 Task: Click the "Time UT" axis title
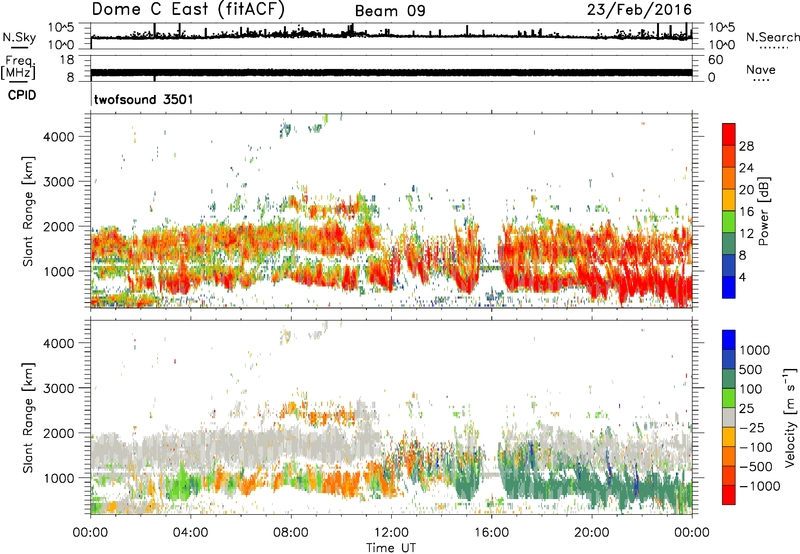[391, 548]
